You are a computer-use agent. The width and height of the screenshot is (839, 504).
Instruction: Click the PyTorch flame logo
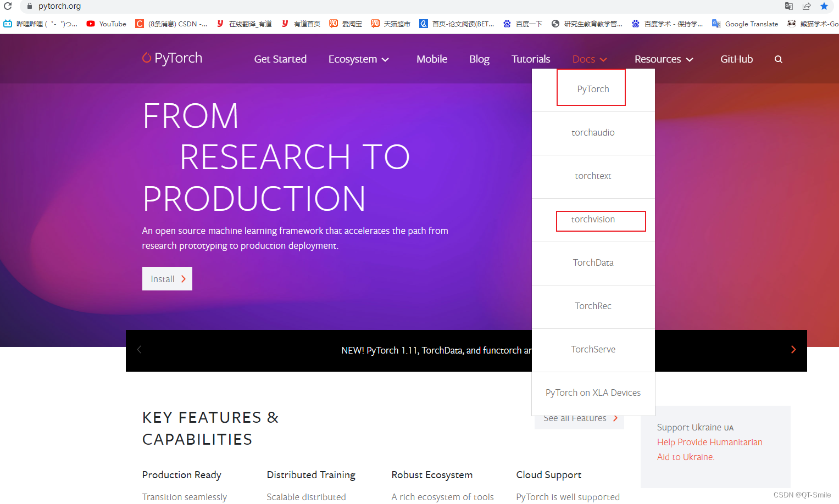pos(147,58)
